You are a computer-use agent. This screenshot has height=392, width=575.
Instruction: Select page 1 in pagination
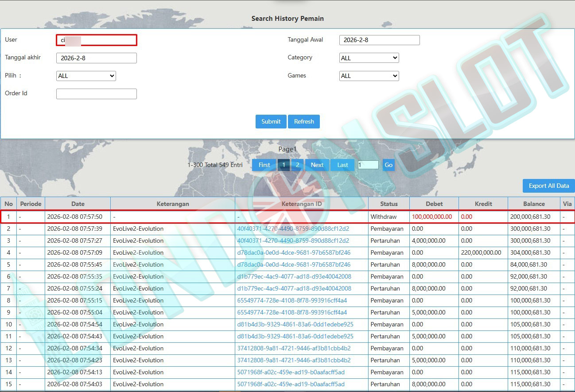coord(284,165)
